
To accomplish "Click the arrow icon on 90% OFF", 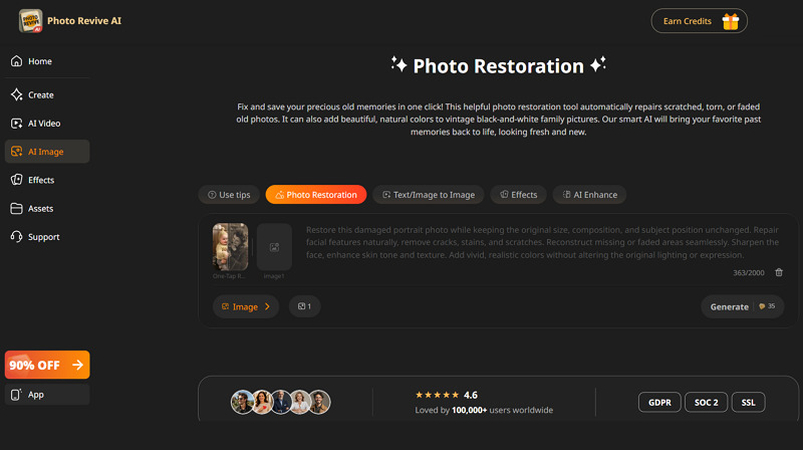I will click(x=78, y=365).
